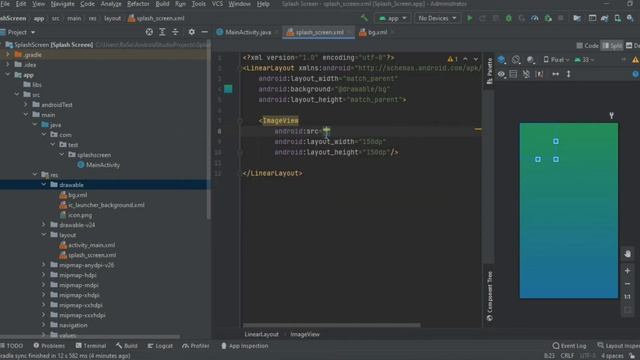640x360 pixels.
Task: Click the horizontal expand arrows icon
Action: (x=556, y=74)
